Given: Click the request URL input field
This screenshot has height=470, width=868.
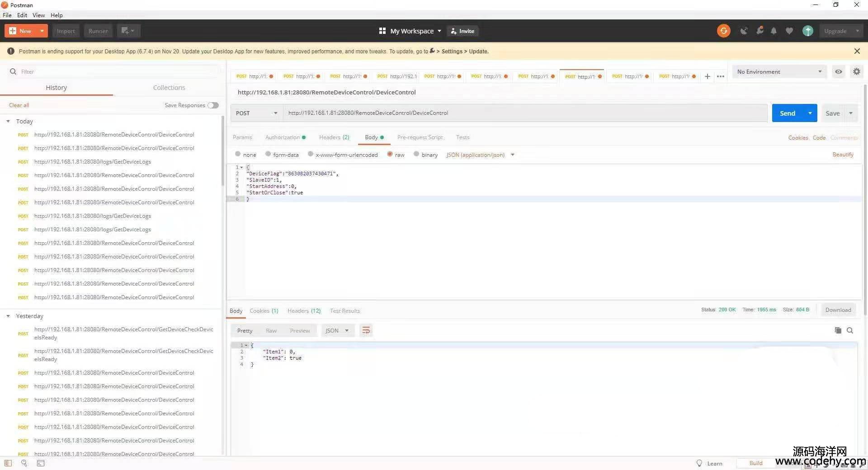Looking at the screenshot, I should click(x=525, y=113).
